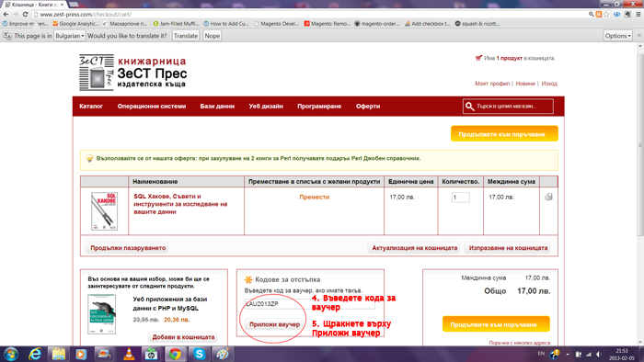Click the SQL Хакове book cover thumbnail
Screen dimensions: 644x362
point(104,211)
